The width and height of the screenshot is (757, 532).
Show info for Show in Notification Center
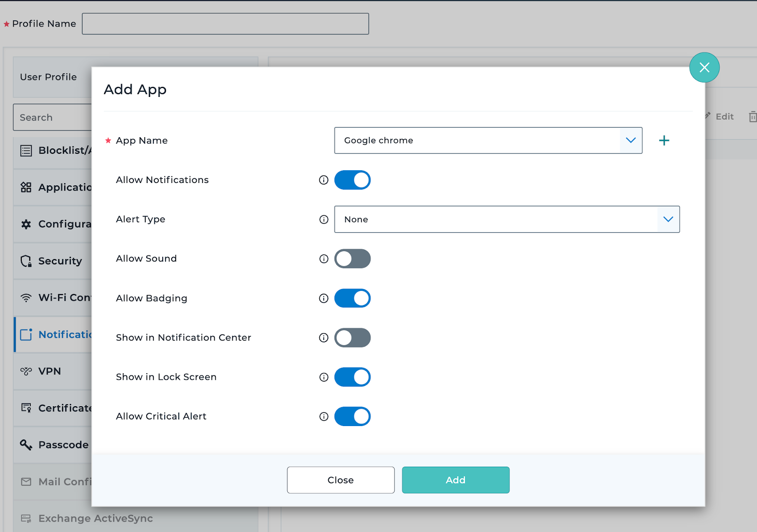(324, 338)
